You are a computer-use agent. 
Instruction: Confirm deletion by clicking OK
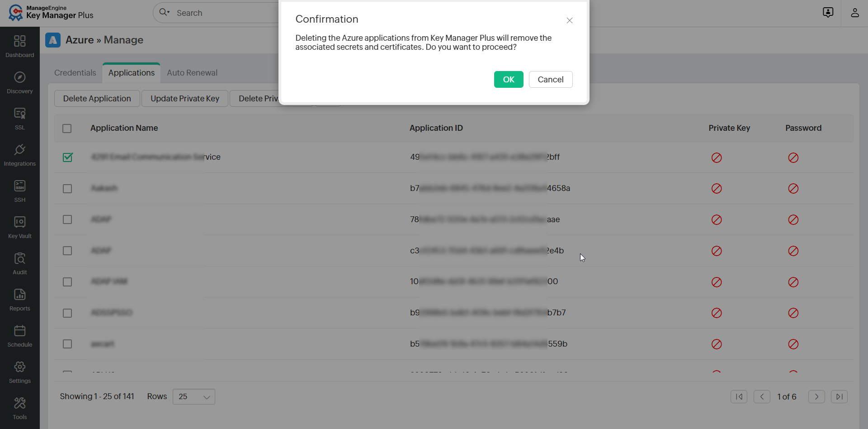[508, 79]
